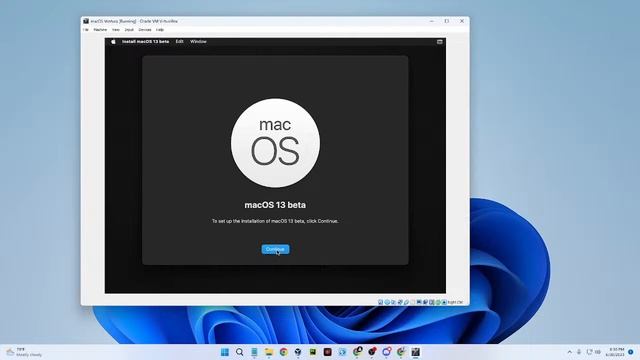Open the notification badge in the tray
The image size is (640, 360).
pos(631,352)
